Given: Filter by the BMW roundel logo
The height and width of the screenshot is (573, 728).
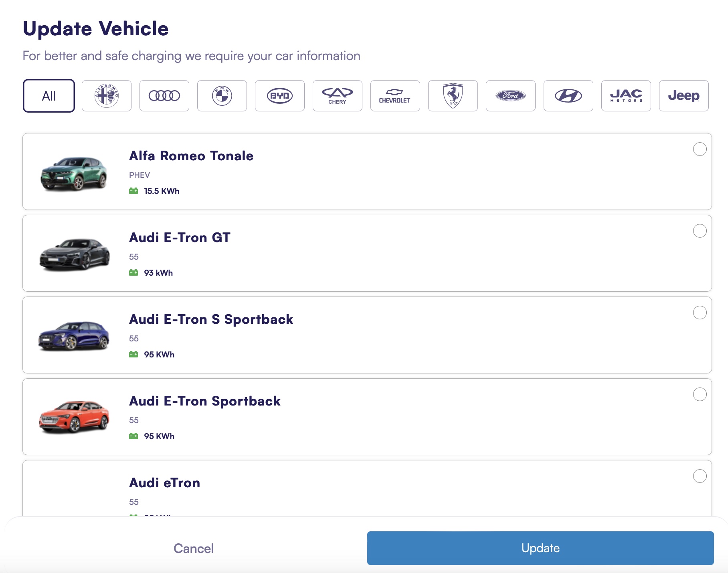Looking at the screenshot, I should pyautogui.click(x=222, y=96).
